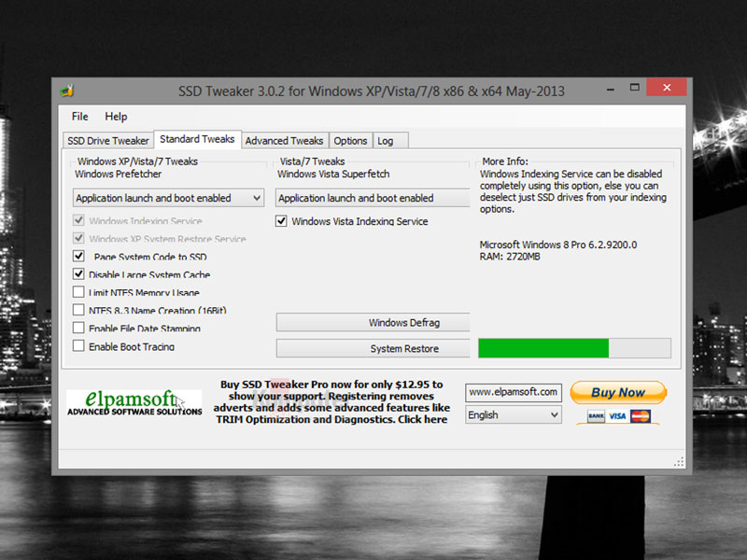The width and height of the screenshot is (747, 560).
Task: Click the System Restore button
Action: click(373, 348)
